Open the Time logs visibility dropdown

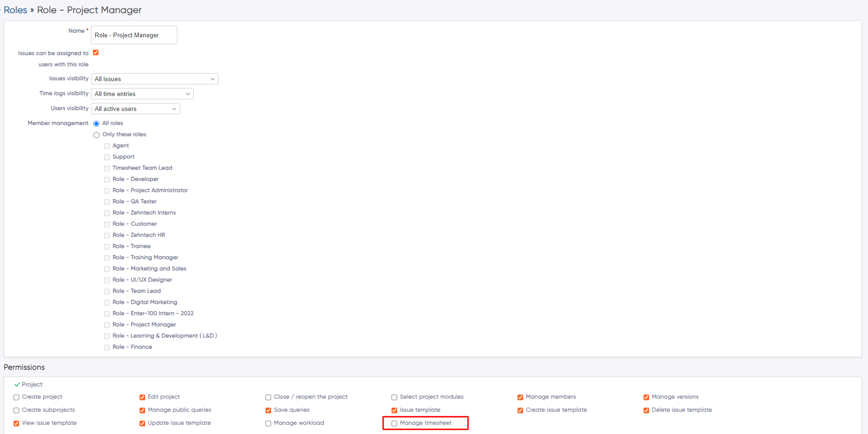click(x=142, y=93)
